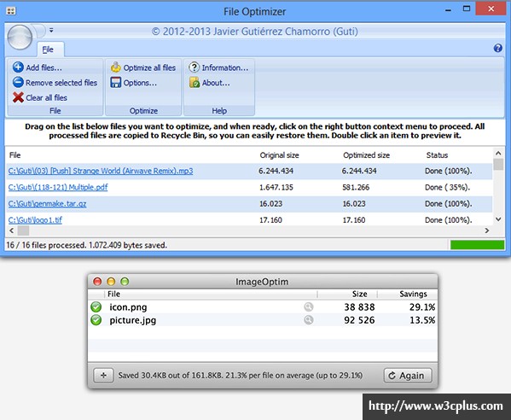The height and width of the screenshot is (420, 511).
Task: Click the 38 838 size value
Action: click(359, 307)
